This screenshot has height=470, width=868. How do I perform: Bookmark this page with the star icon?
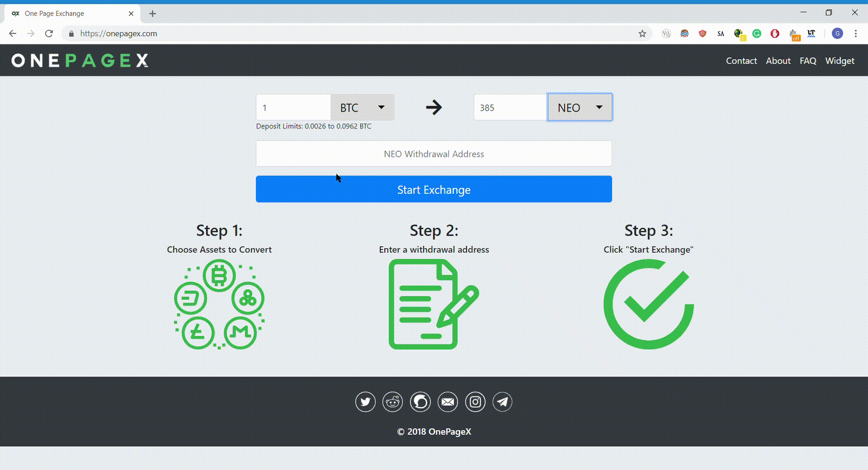coord(642,33)
